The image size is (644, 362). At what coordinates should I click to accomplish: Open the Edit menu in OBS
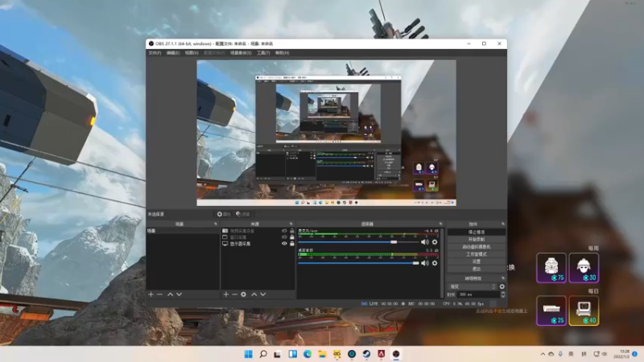point(173,53)
